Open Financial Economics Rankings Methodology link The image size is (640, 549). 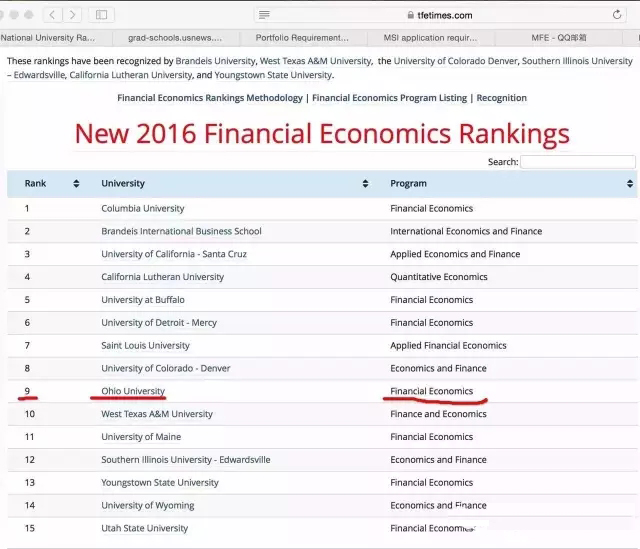(210, 98)
